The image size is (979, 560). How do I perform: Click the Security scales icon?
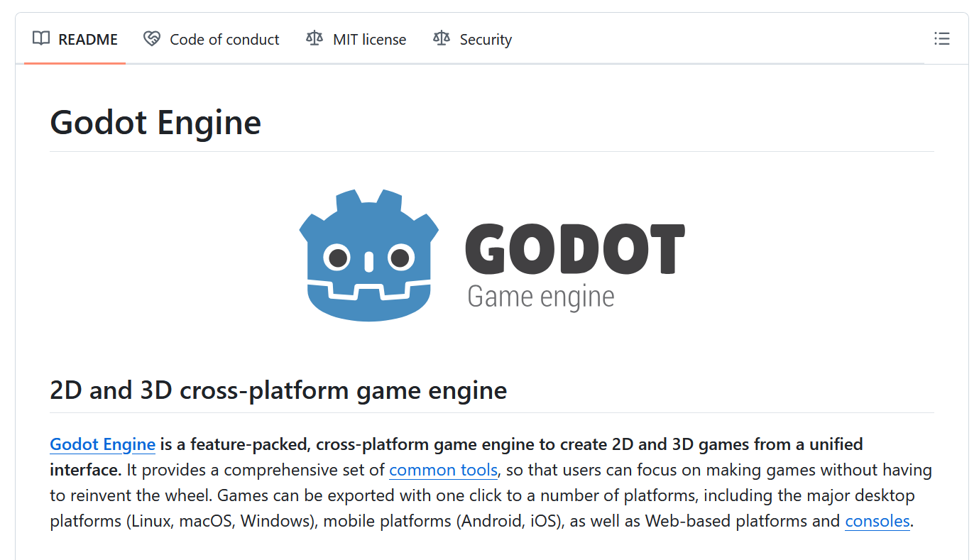point(442,39)
